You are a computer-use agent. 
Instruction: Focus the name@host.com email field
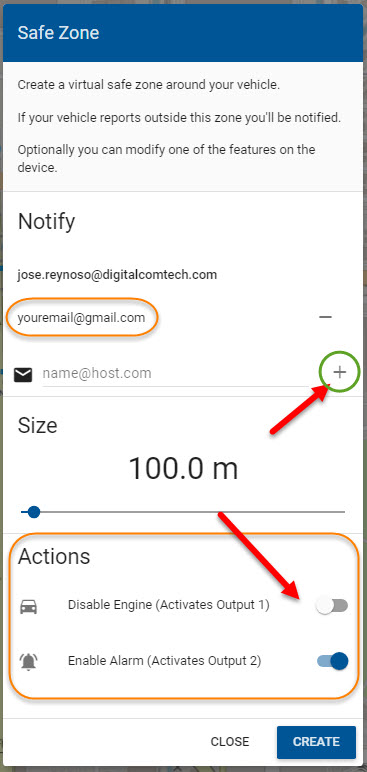[x=175, y=374]
